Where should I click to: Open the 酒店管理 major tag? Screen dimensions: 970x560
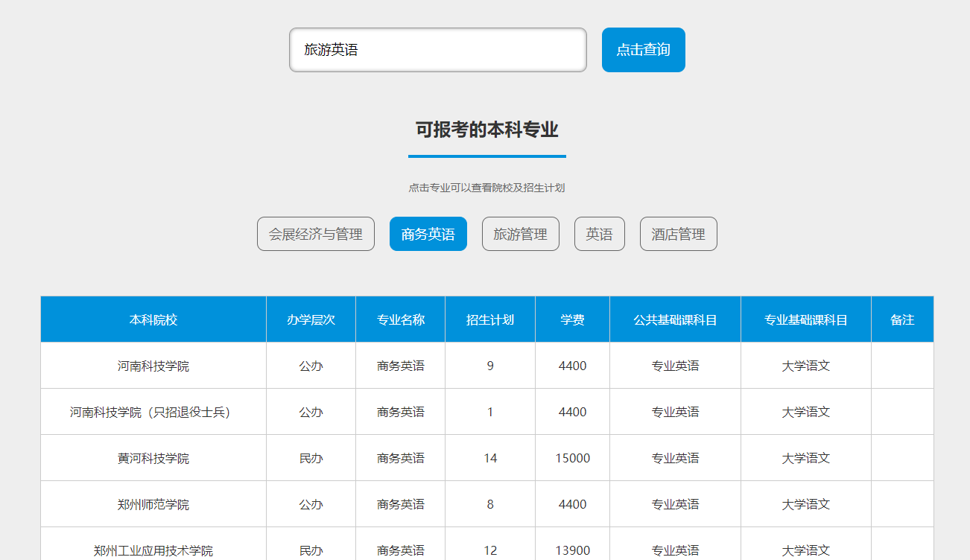[x=679, y=234]
